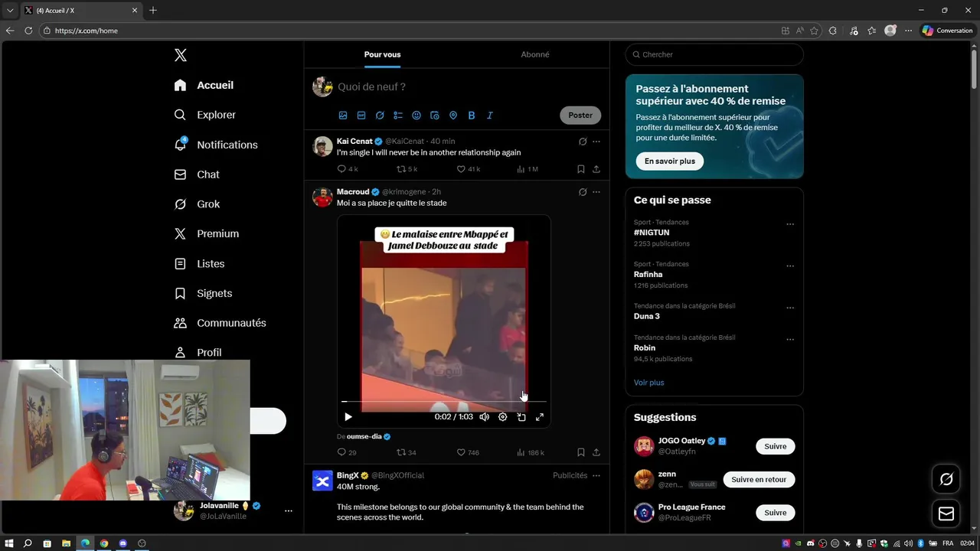Bookmark Macroud's post

click(x=581, y=452)
